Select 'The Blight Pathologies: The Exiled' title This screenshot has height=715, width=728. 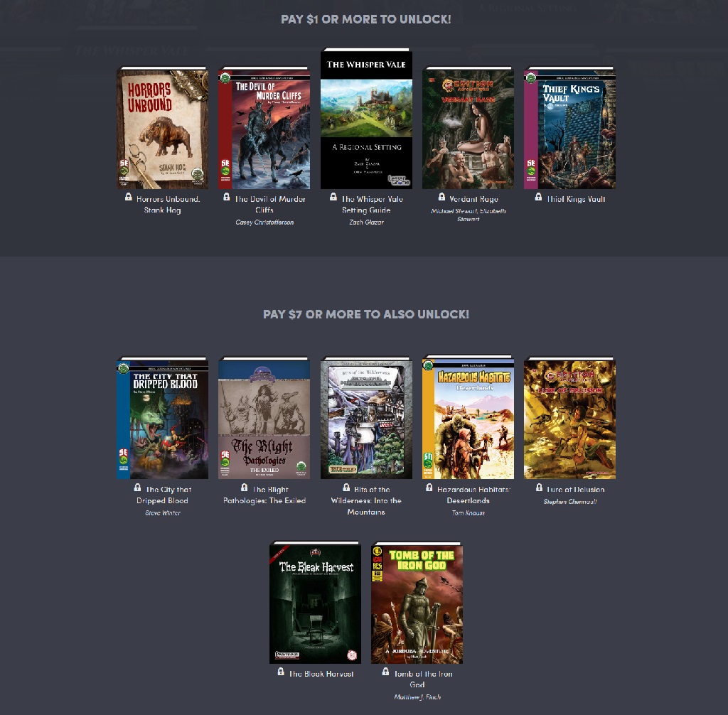(264, 495)
